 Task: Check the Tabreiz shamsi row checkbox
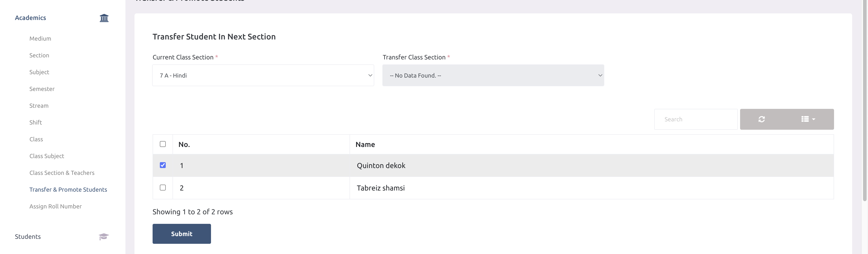(x=163, y=188)
